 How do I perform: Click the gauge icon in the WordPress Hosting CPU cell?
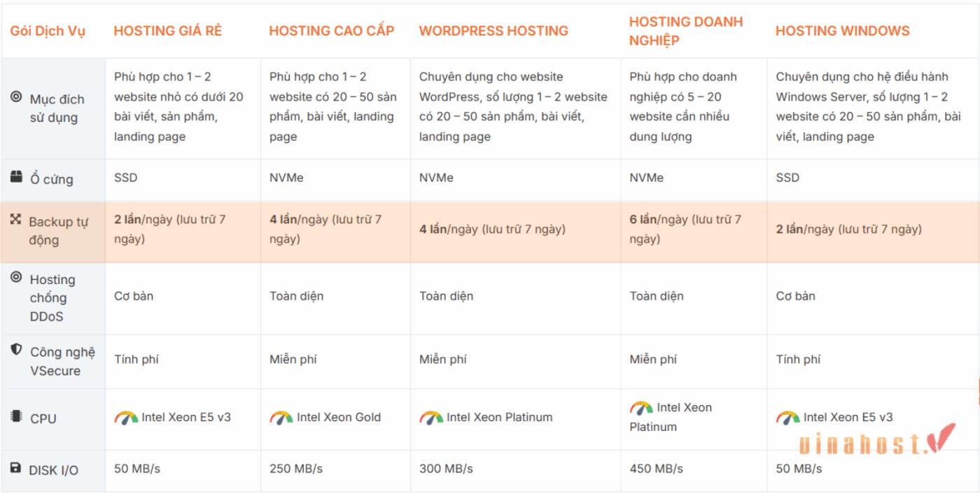(431, 418)
